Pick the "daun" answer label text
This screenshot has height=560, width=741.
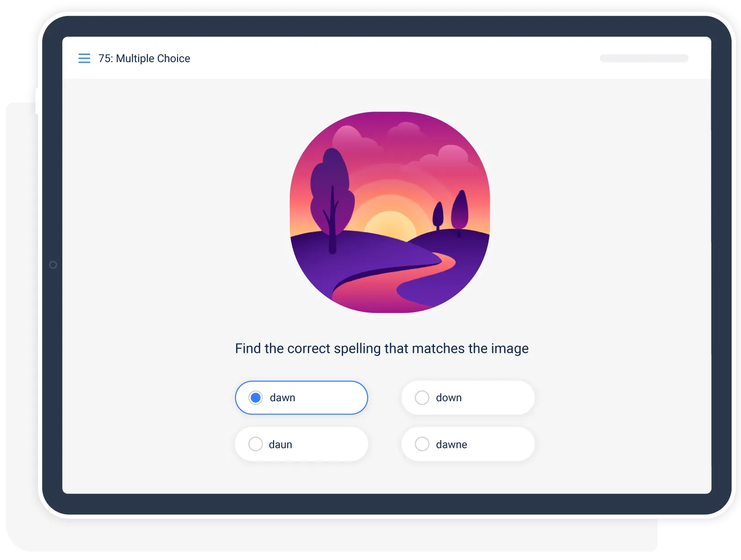point(280,444)
